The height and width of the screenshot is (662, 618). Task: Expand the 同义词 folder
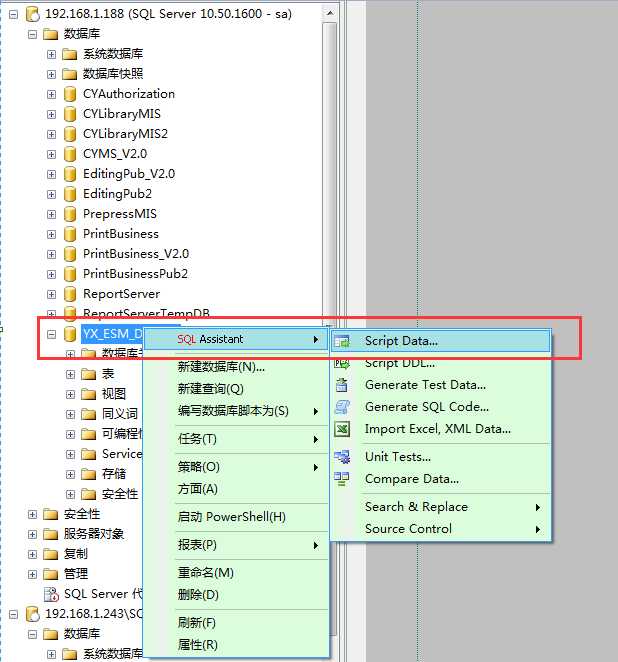(70, 414)
